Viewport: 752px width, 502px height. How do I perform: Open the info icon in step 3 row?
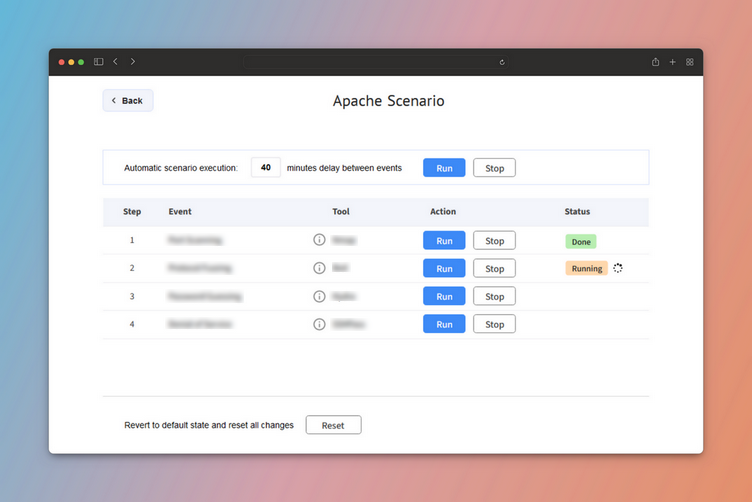(x=319, y=296)
